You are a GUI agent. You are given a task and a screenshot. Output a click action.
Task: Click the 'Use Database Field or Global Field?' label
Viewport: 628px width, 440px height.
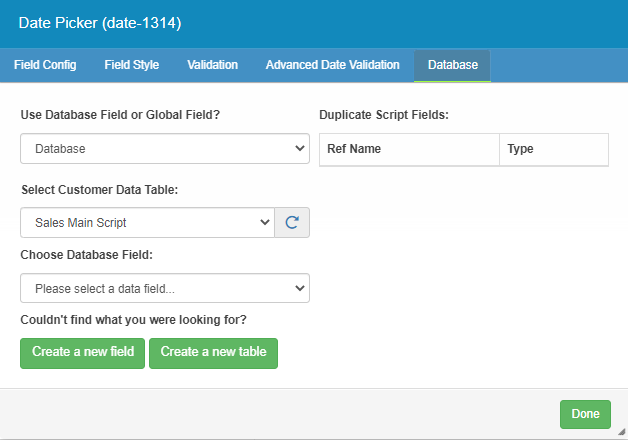[x=120, y=115]
